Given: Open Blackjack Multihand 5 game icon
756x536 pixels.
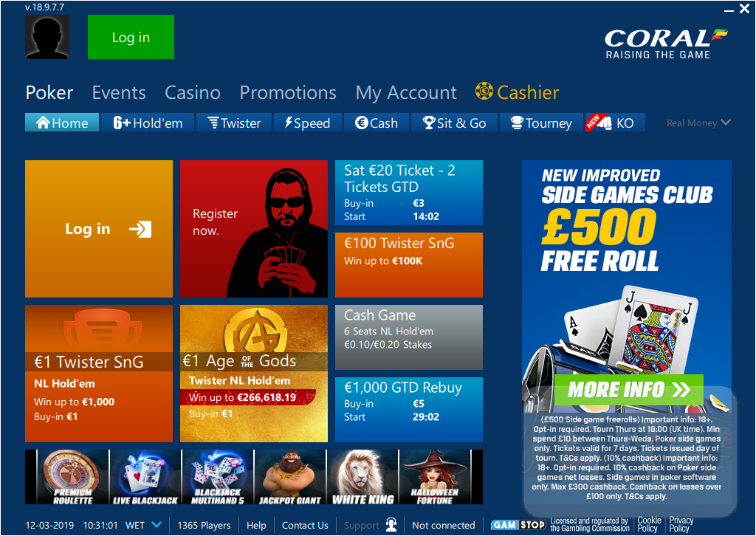Looking at the screenshot, I should 218,477.
